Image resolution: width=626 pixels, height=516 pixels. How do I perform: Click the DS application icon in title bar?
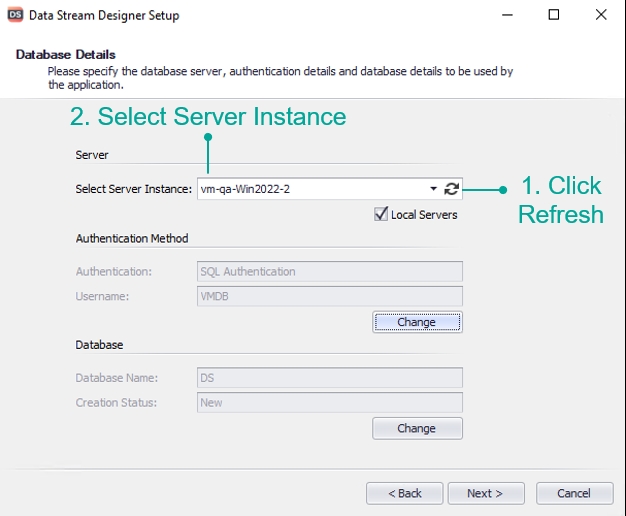(x=15, y=15)
